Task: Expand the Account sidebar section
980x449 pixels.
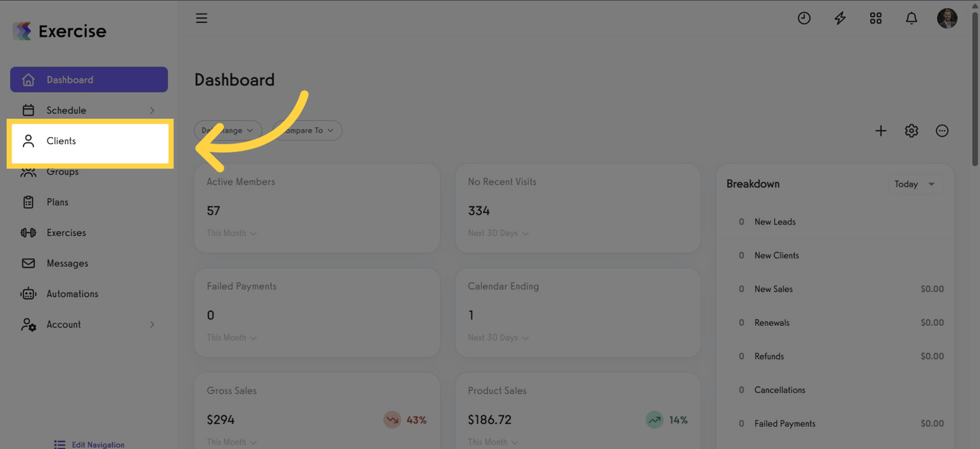Action: pyautogui.click(x=65, y=324)
